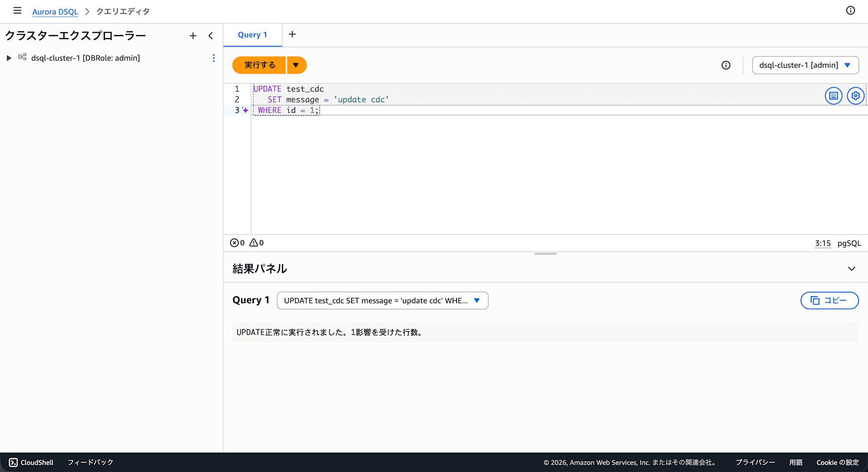Switch to the Query 1 tab

click(253, 35)
